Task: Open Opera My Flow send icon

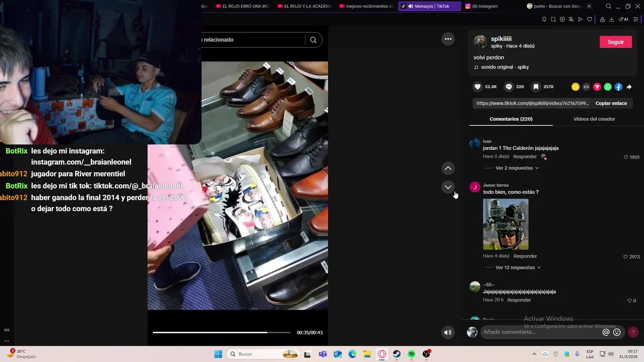Action: coord(580,20)
